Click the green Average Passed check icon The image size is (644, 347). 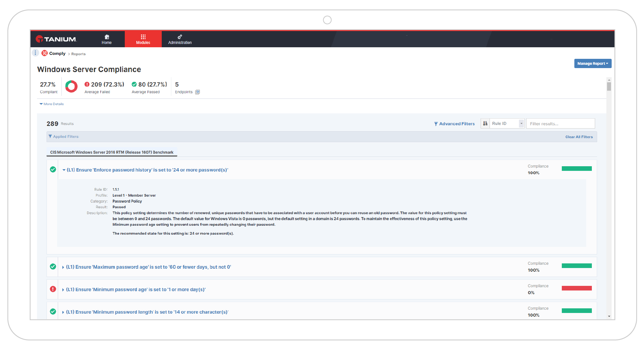click(134, 84)
